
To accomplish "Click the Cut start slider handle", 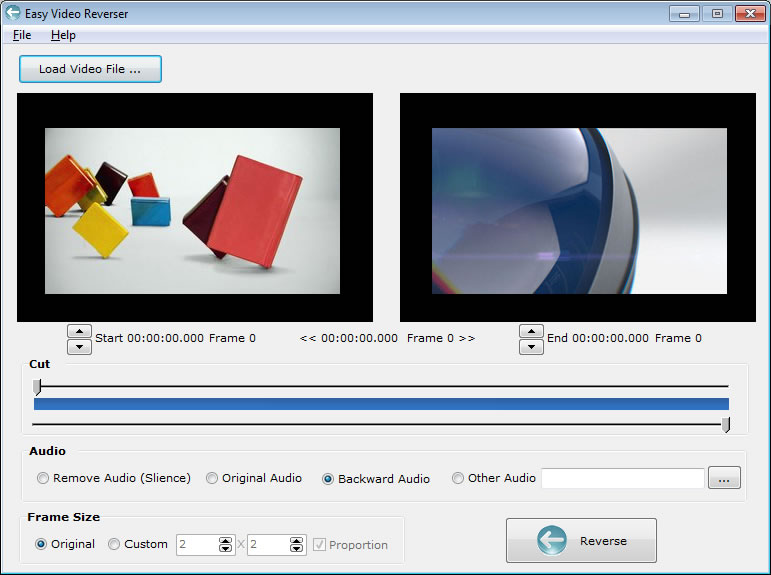I will 37,387.
